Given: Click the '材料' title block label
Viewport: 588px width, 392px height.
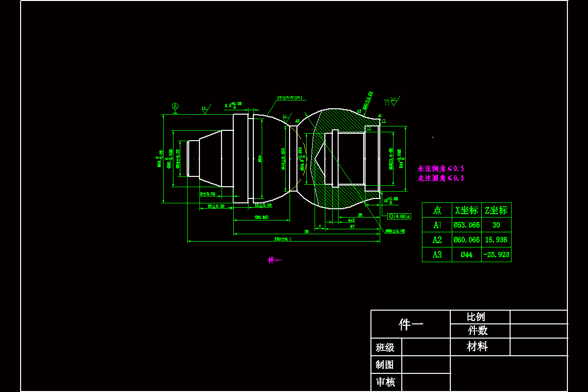Looking at the screenshot, I should pos(477,347).
